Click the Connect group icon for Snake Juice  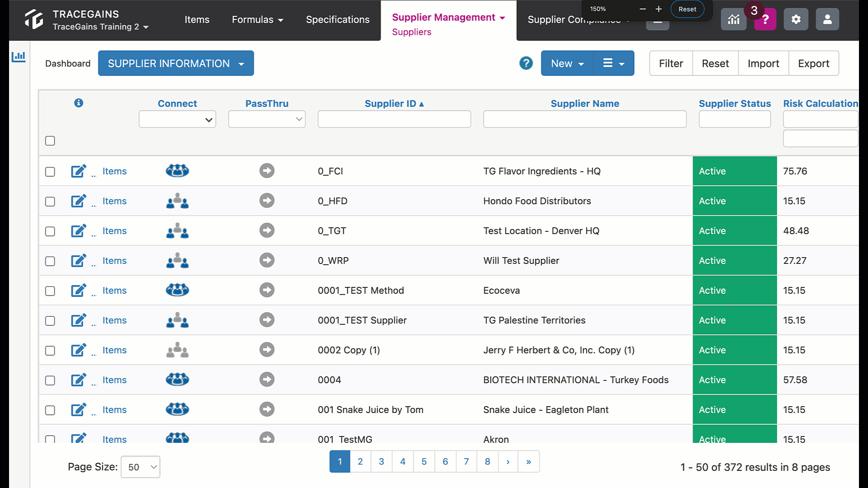pyautogui.click(x=177, y=409)
